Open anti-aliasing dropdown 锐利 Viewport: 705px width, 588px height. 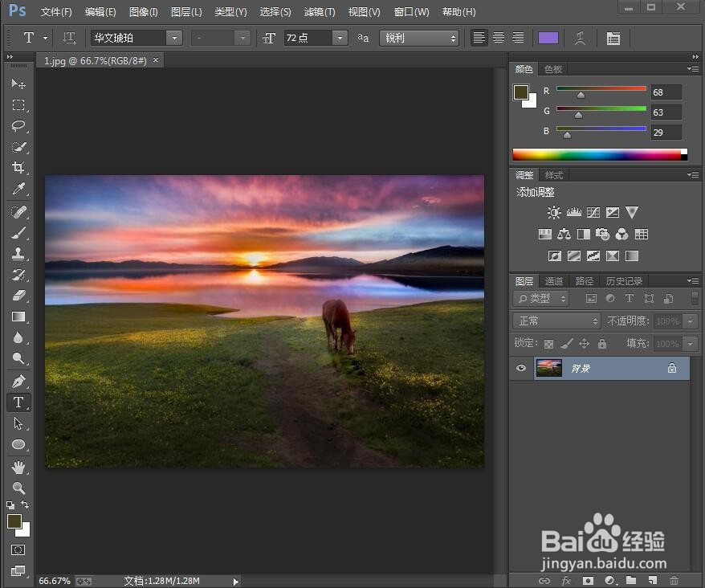419,38
